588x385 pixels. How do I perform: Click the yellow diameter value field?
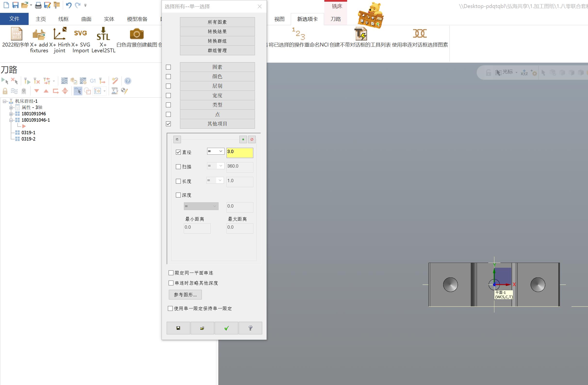click(x=240, y=152)
